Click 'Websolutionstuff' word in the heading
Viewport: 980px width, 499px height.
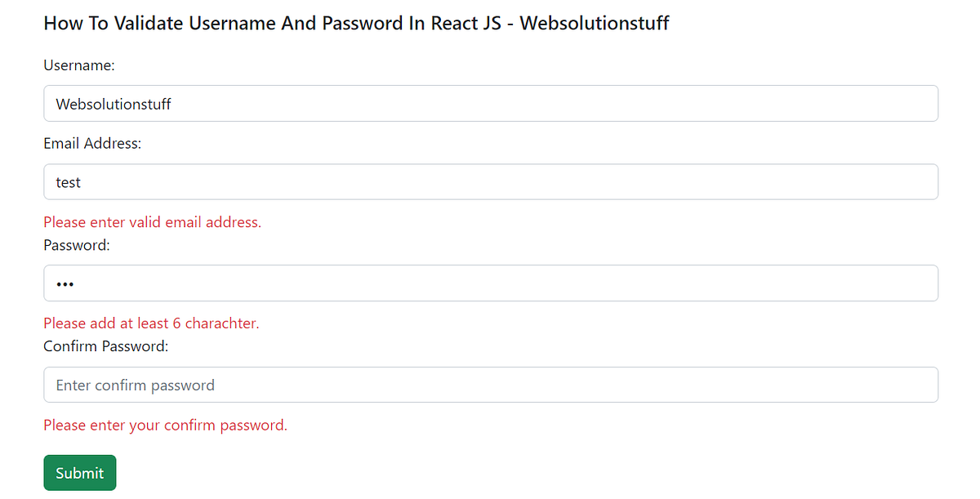pos(595,23)
